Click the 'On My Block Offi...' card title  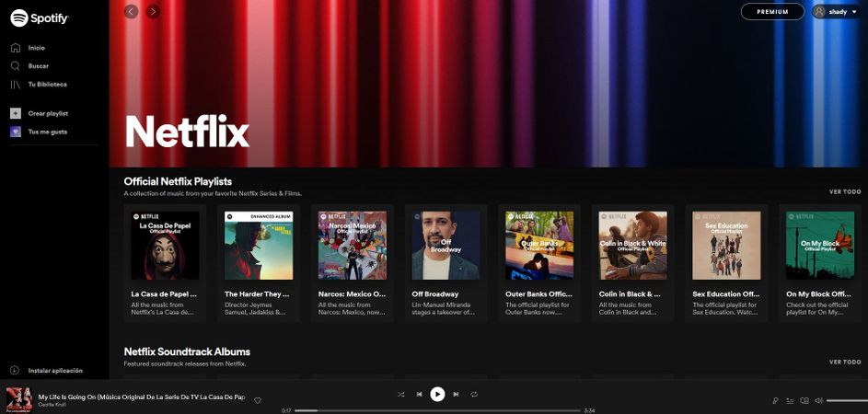click(x=818, y=293)
